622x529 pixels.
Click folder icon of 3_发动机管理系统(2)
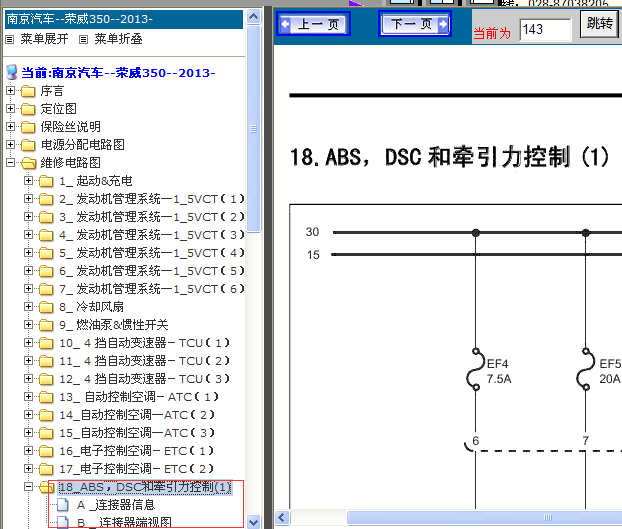click(x=46, y=217)
